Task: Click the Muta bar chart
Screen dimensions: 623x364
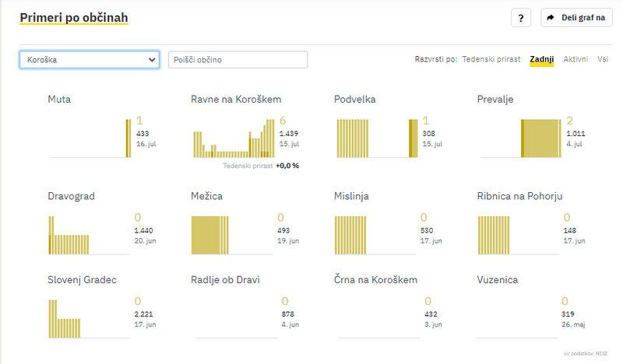Action: tap(90, 138)
